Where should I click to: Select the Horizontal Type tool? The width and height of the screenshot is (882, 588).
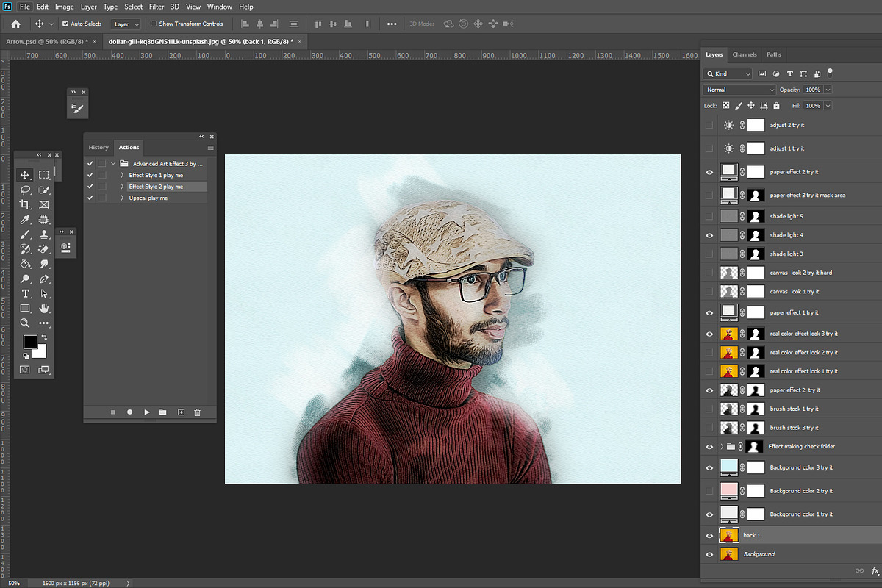pos(25,293)
